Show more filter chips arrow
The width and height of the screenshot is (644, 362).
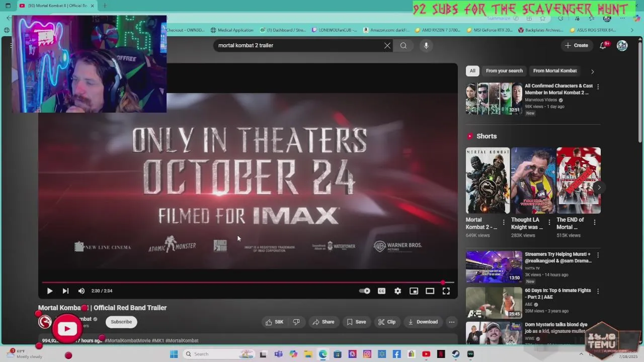592,71
